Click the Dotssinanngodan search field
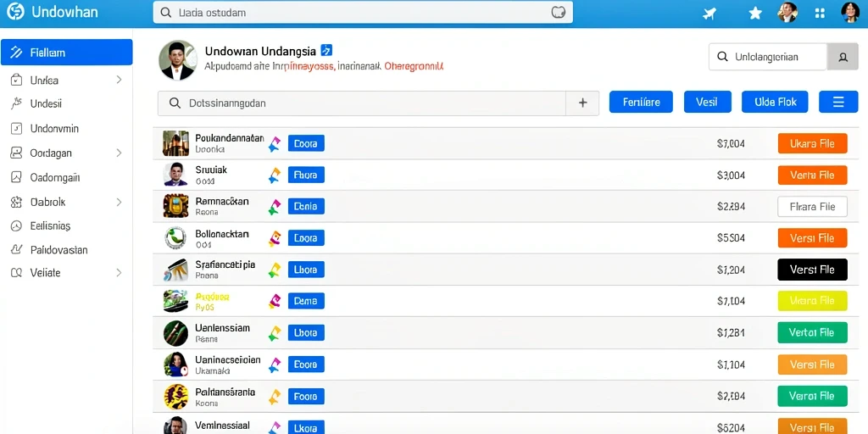The width and height of the screenshot is (868, 434). click(x=362, y=103)
